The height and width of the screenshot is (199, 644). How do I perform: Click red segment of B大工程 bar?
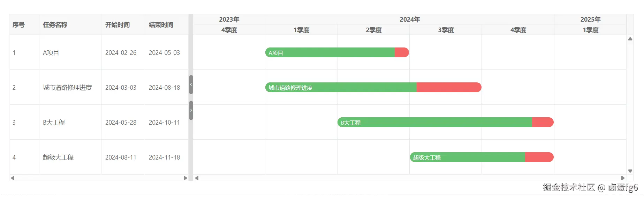(543, 122)
